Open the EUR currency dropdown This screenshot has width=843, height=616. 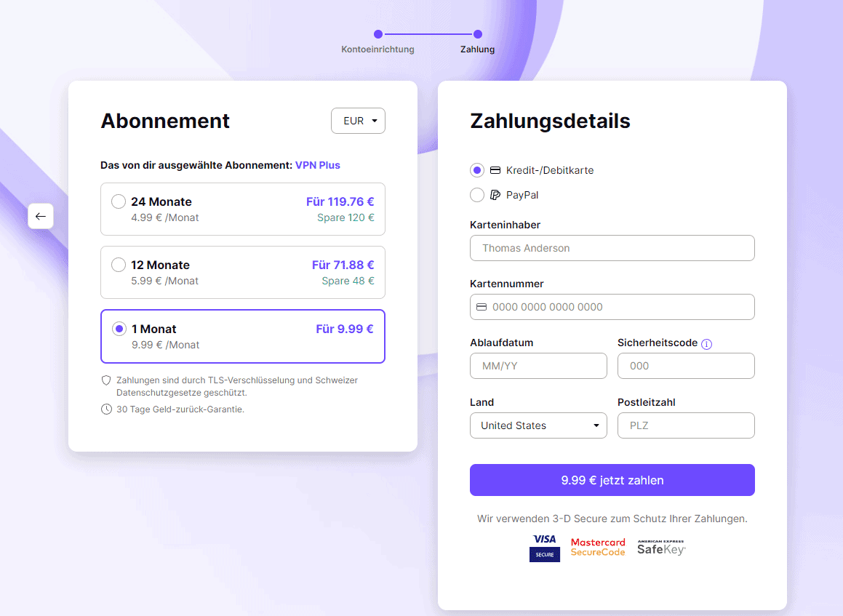358,121
